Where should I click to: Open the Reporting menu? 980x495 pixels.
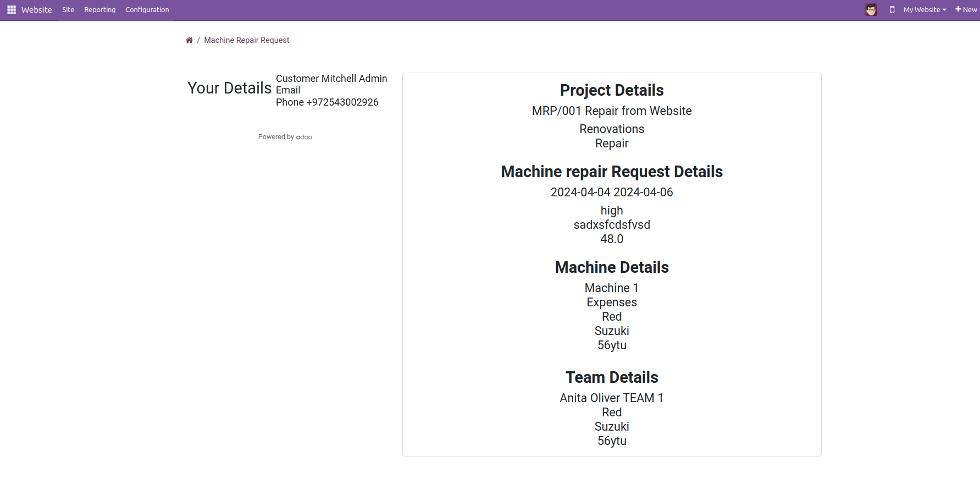(x=100, y=10)
